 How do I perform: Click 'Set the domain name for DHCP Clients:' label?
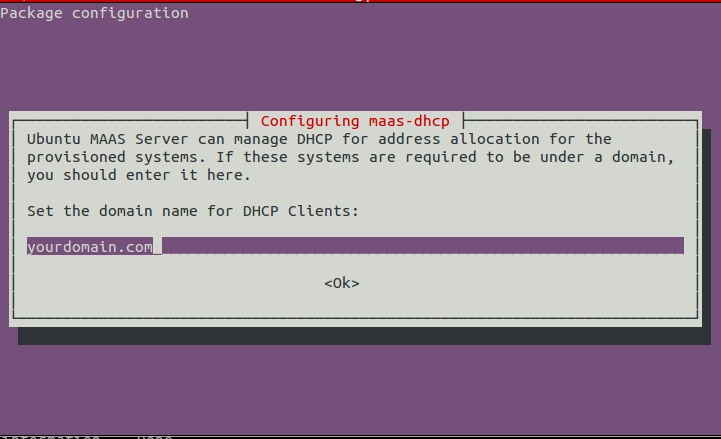(193, 211)
